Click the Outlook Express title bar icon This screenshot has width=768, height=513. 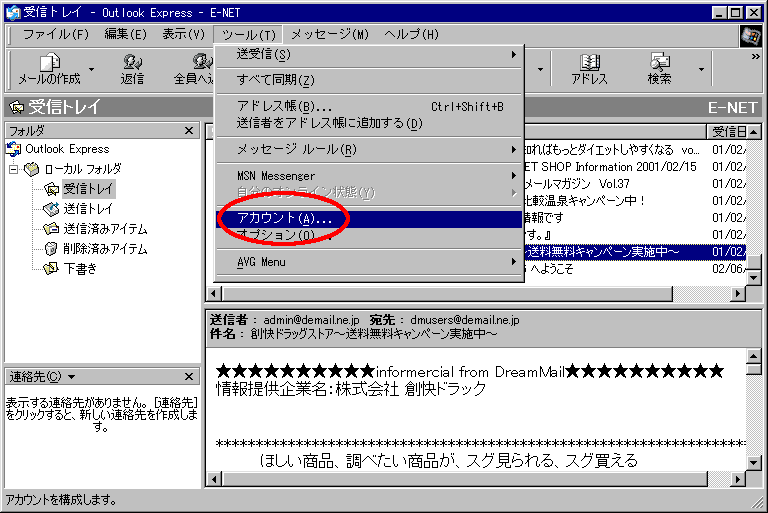coord(13,13)
